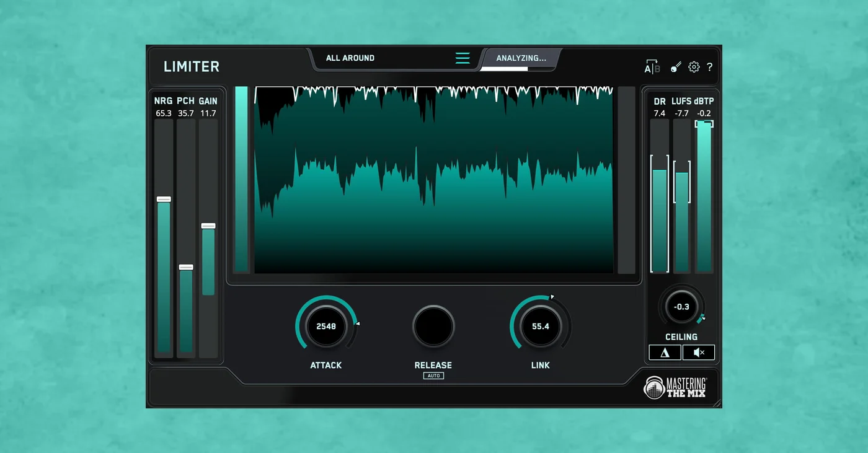This screenshot has width=868, height=453.
Task: Click the LUFS column label
Action: point(681,101)
